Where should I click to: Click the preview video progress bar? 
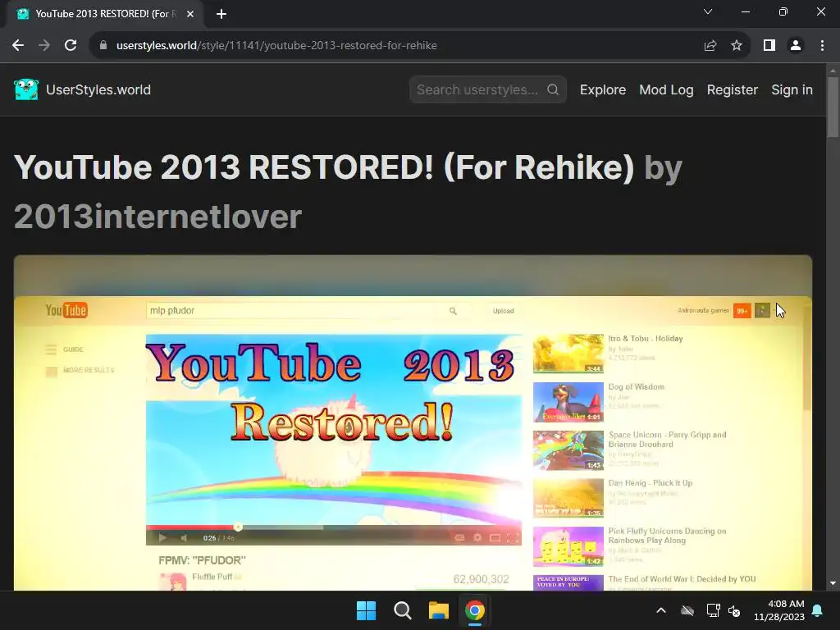point(333,527)
